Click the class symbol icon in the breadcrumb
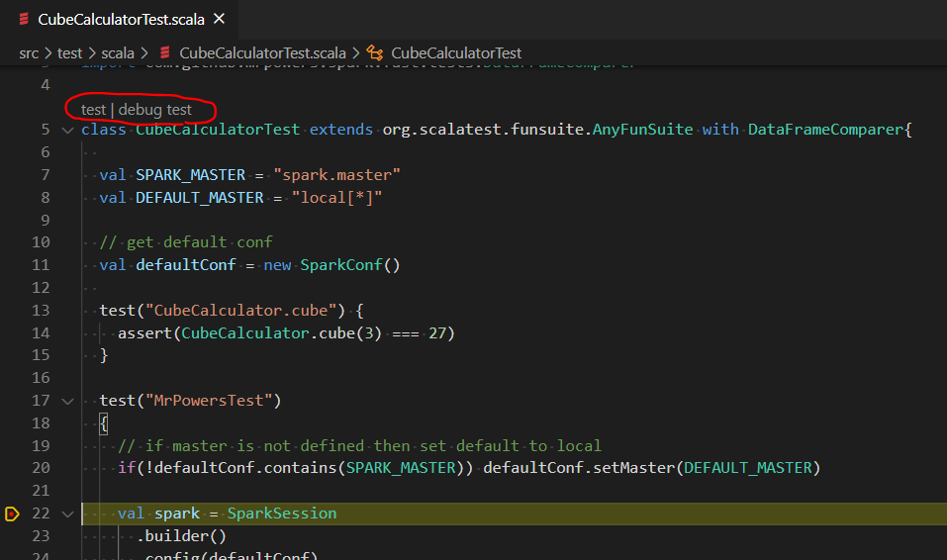 pos(375,53)
